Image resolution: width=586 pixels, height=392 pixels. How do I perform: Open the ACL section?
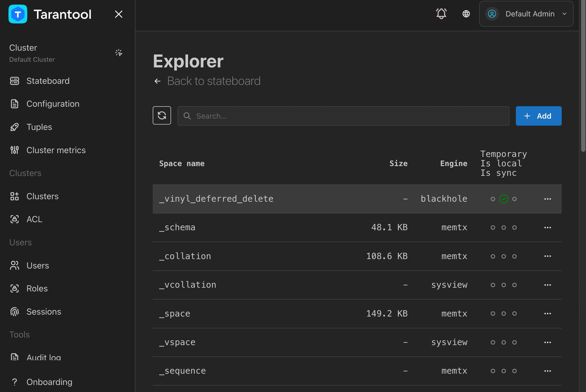[34, 219]
